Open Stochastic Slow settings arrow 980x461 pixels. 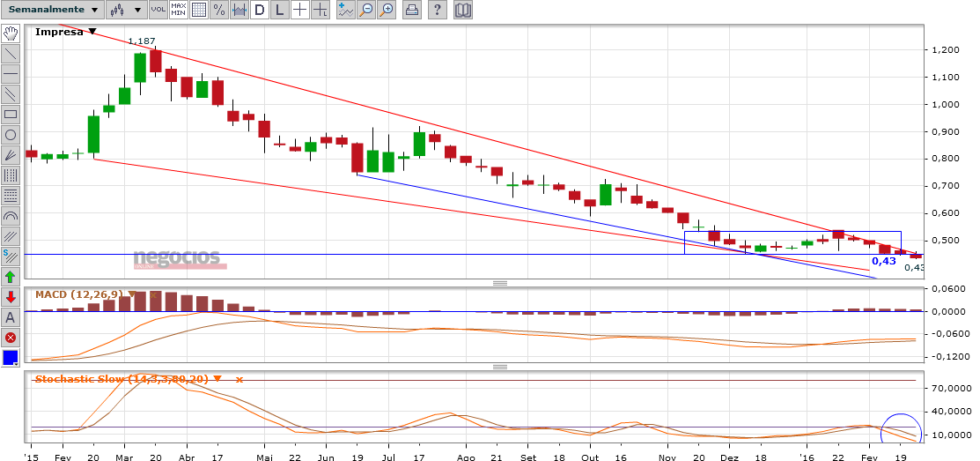tap(217, 379)
